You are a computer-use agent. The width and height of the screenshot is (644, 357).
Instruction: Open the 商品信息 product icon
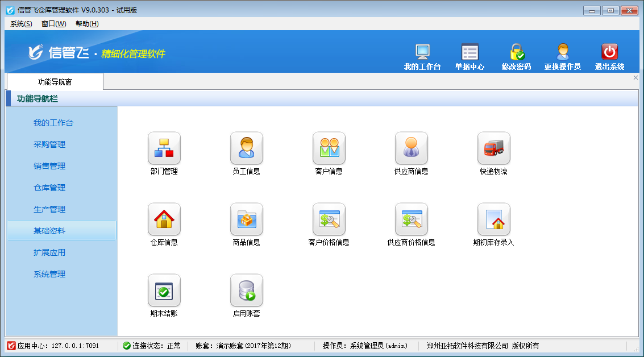coord(246,219)
